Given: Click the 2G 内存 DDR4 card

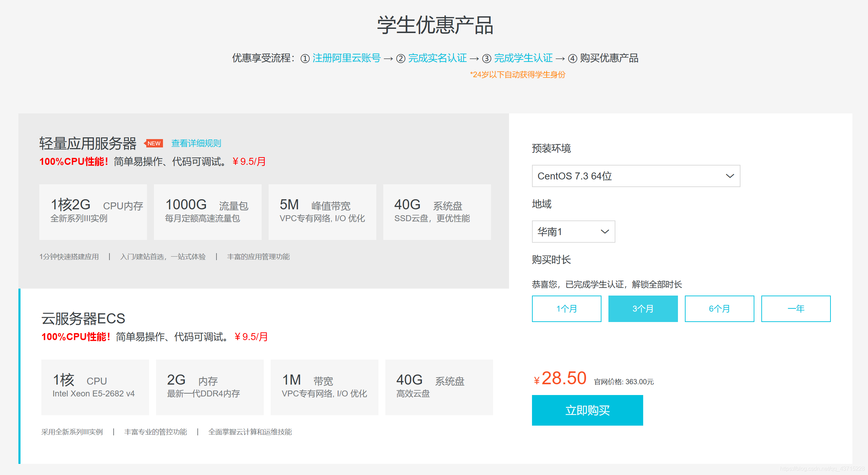Looking at the screenshot, I should click(x=210, y=387).
